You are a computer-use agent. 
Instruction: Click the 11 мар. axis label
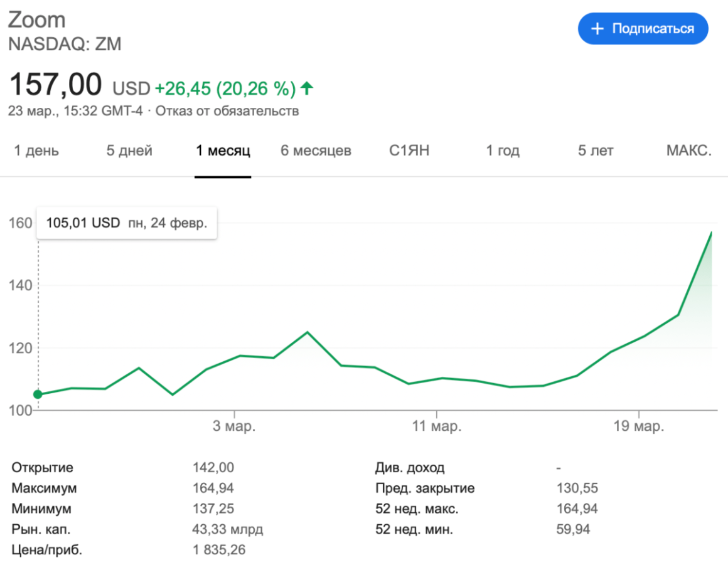tap(437, 426)
